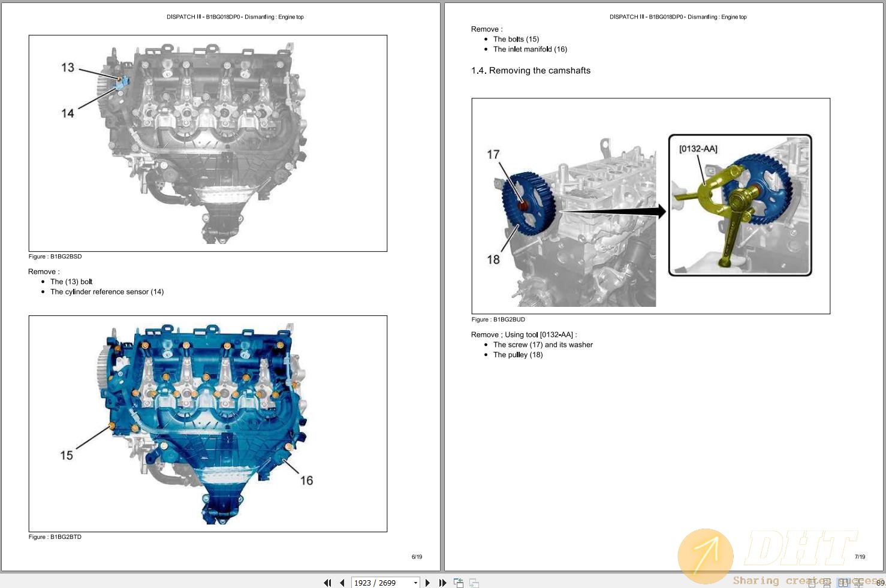This screenshot has height=588, width=886.
Task: Click page number label 7/19
Action: pyautogui.click(x=860, y=557)
